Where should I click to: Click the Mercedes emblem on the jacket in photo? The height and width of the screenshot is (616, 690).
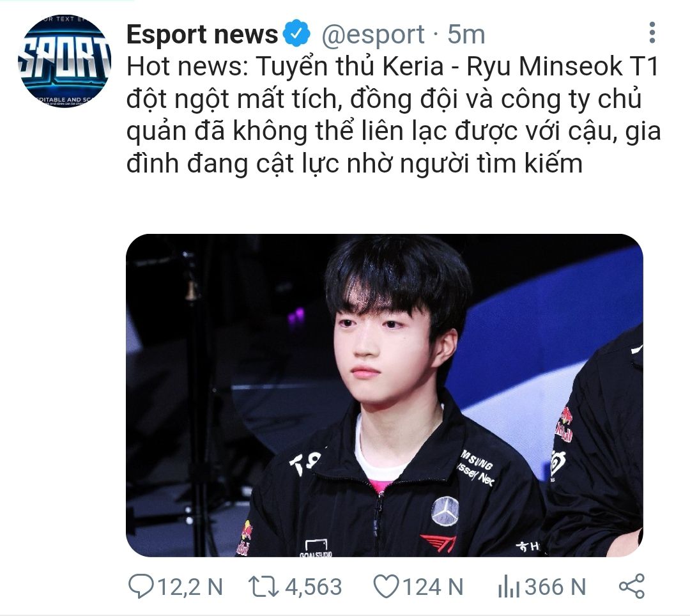pyautogui.click(x=445, y=512)
